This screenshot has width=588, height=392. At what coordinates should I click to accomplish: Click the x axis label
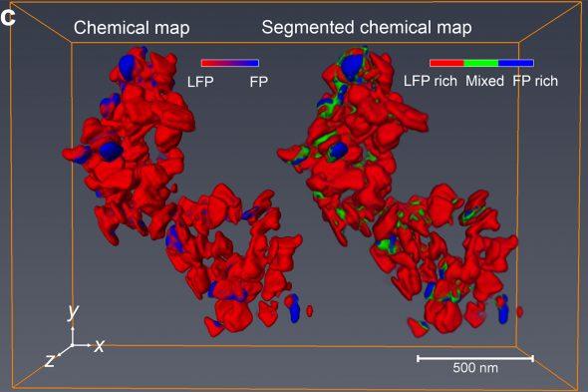pyautogui.click(x=99, y=345)
